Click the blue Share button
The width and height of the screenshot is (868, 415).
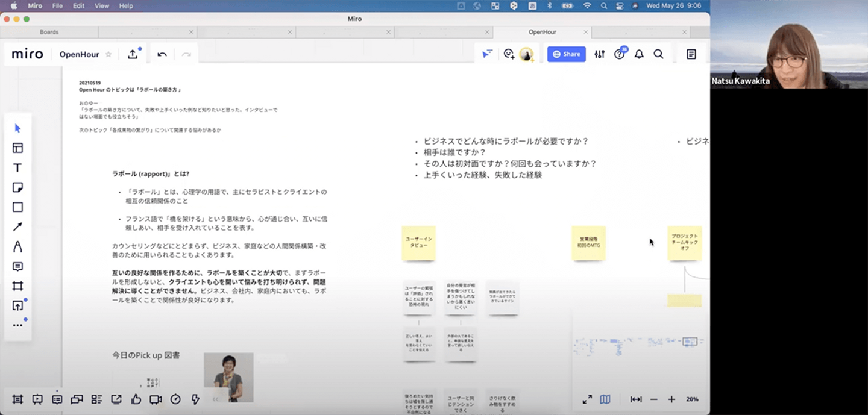pyautogui.click(x=566, y=54)
